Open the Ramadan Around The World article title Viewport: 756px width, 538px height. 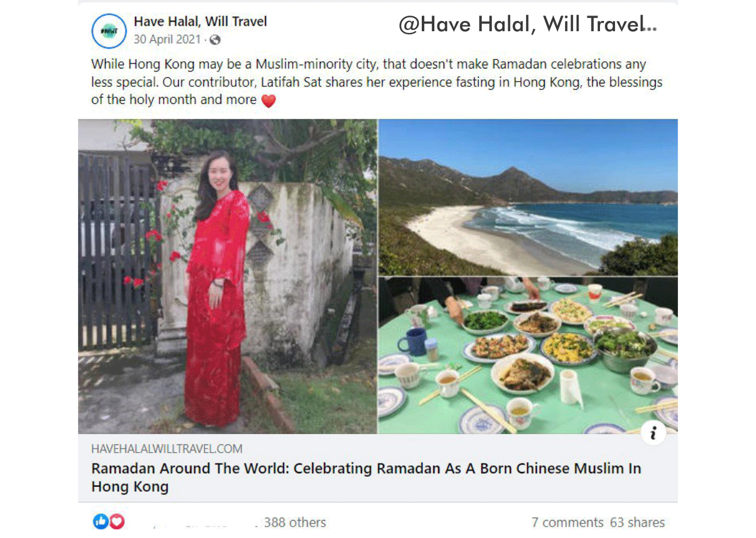[x=366, y=477]
